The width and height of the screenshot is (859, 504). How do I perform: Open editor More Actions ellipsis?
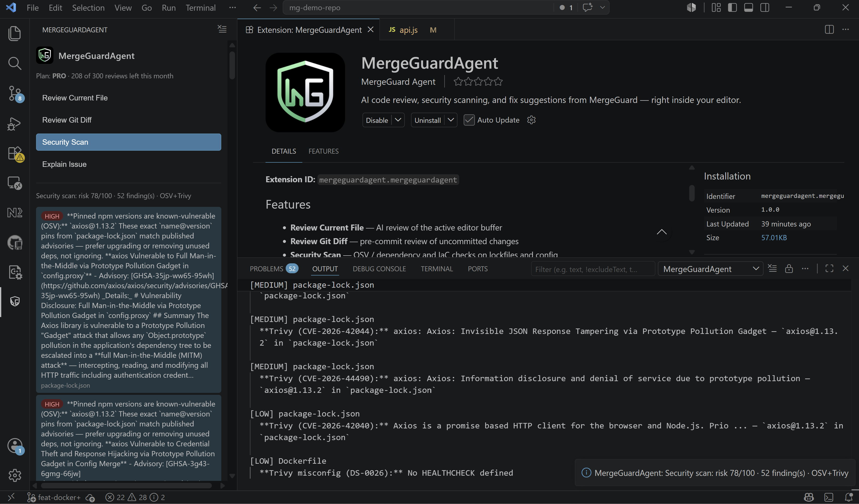click(x=846, y=30)
